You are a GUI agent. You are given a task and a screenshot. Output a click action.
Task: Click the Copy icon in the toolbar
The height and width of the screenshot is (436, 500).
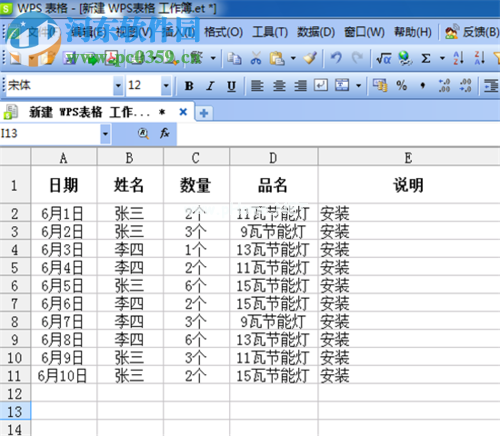[234, 59]
